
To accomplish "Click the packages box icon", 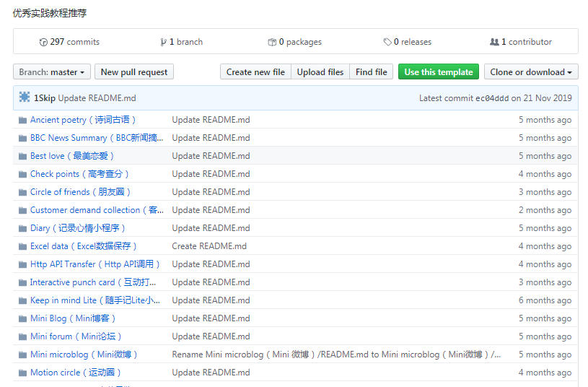I will (272, 42).
